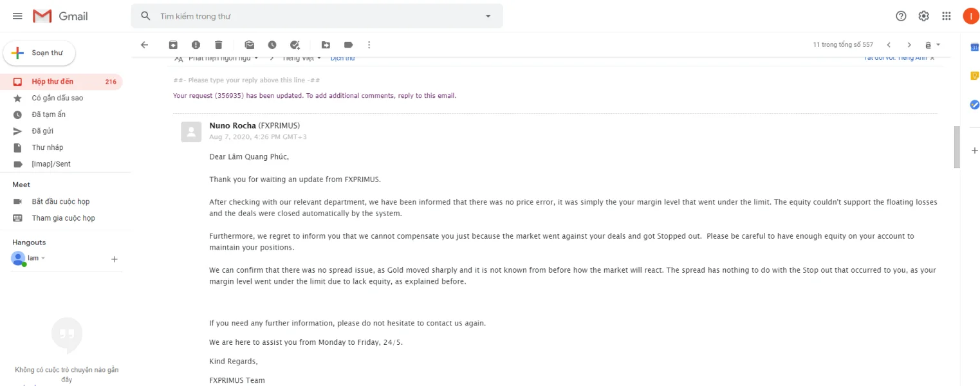Viewport: 980px width, 386px height.
Task: Open the Google apps grid
Action: click(x=946, y=16)
